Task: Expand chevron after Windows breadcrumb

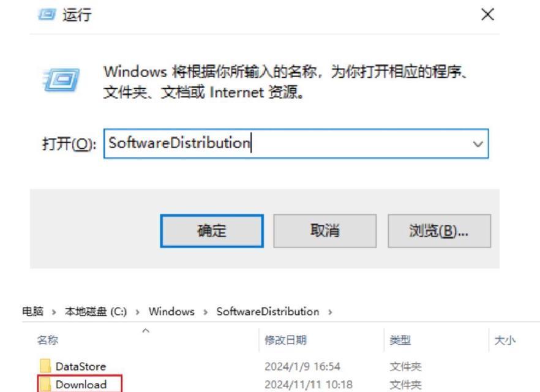Action: [206, 312]
